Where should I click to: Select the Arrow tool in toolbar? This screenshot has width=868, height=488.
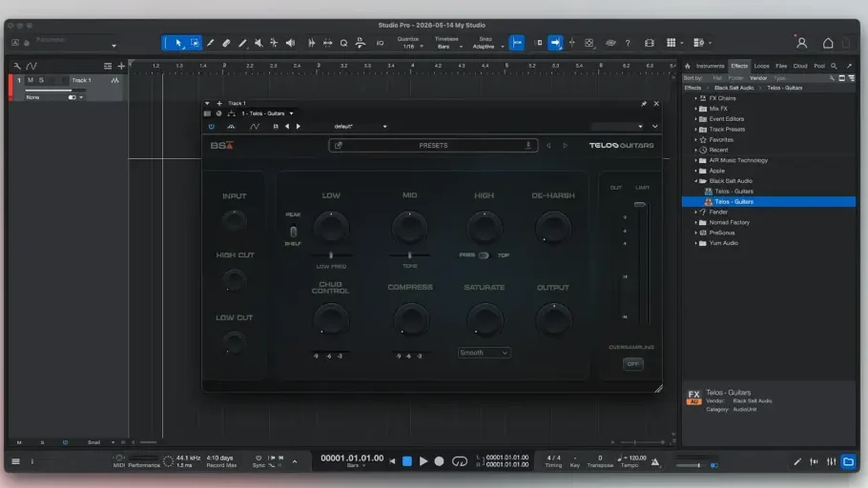click(x=178, y=43)
